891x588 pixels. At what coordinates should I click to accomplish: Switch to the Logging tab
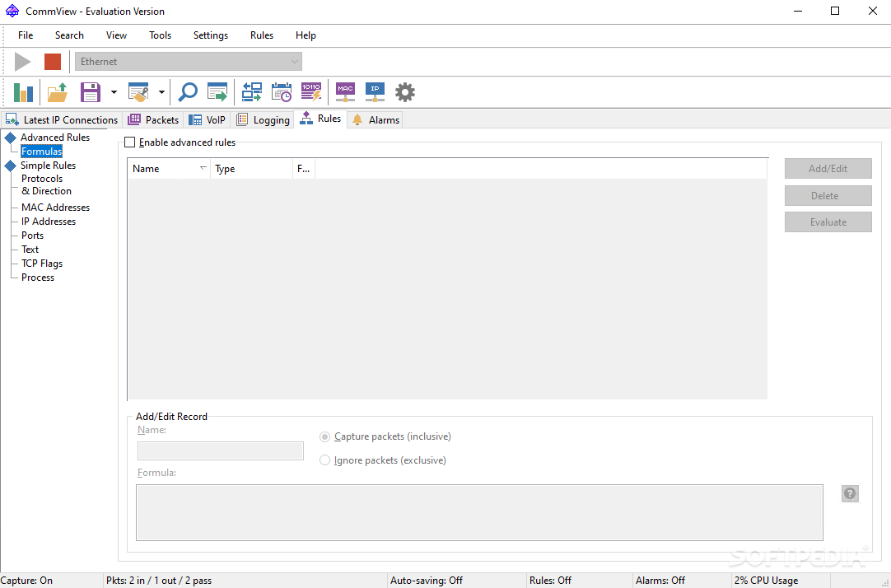tap(263, 120)
